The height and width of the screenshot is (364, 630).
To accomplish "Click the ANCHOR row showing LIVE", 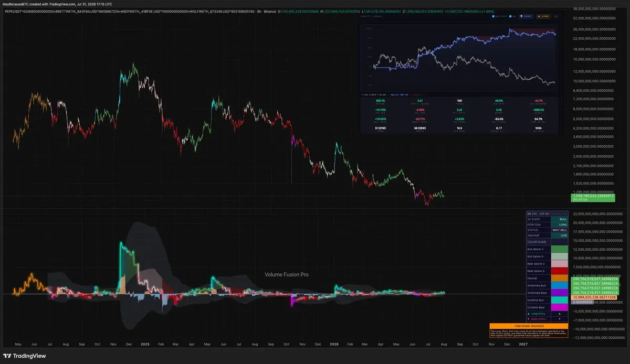I will pyautogui.click(x=547, y=235).
